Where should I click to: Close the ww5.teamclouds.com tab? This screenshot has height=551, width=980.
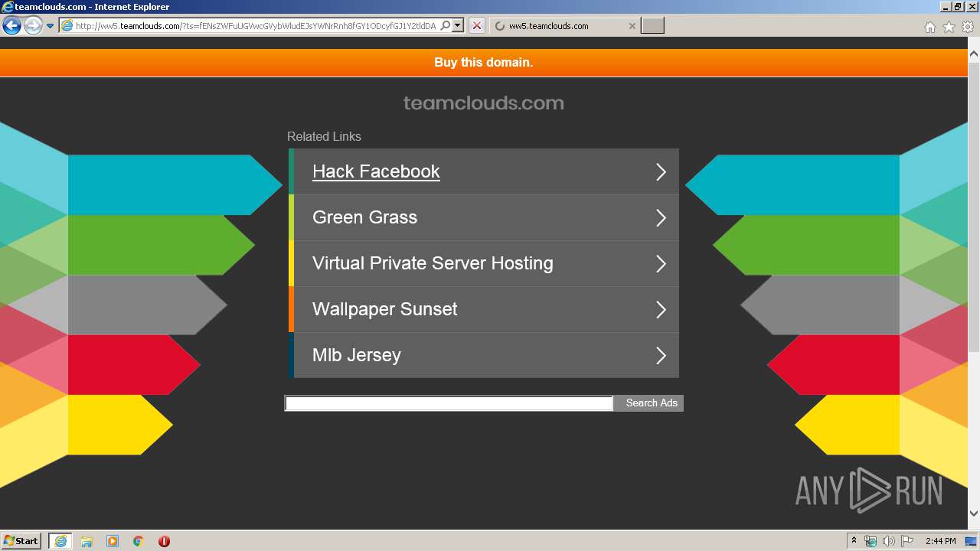click(632, 26)
